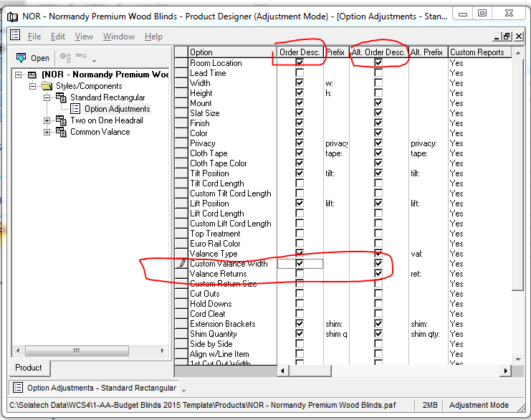The height and width of the screenshot is (420, 531).
Task: Open the Edit menu
Action: coord(58,37)
